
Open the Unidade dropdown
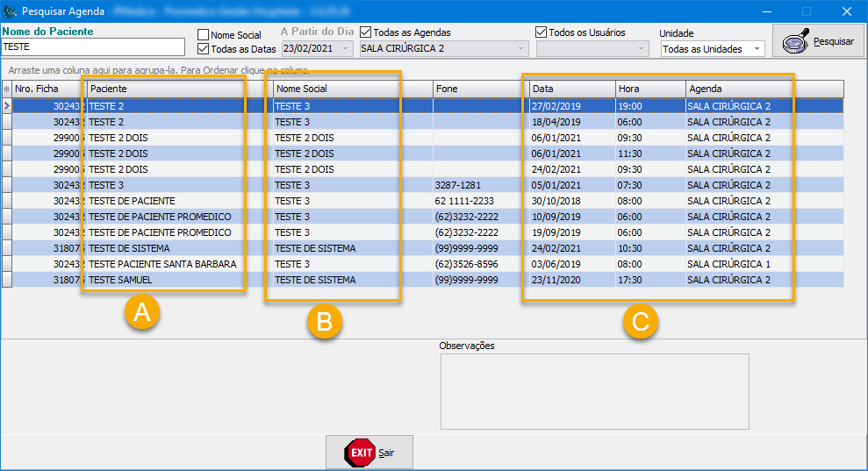click(x=757, y=50)
